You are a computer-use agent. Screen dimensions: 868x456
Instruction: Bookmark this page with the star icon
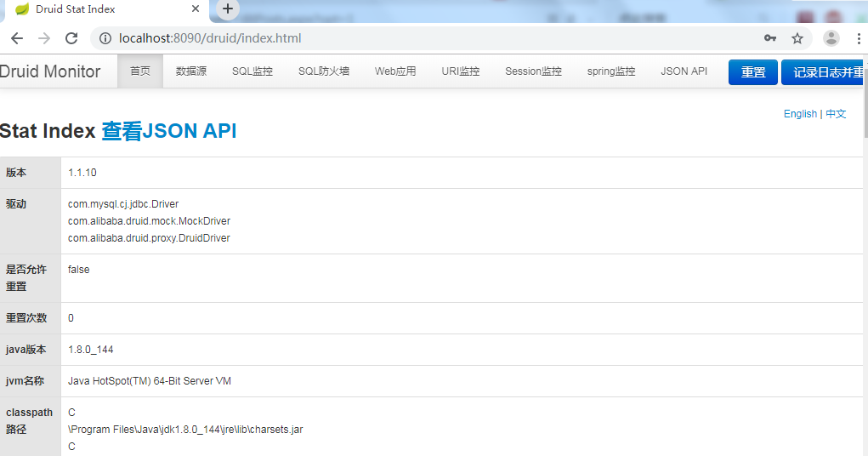[797, 38]
